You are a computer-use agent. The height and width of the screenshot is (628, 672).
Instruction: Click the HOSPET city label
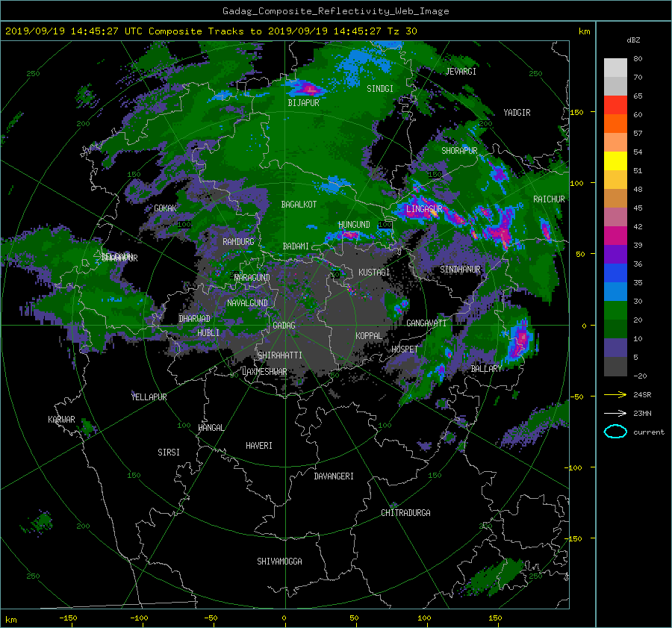[x=405, y=349]
